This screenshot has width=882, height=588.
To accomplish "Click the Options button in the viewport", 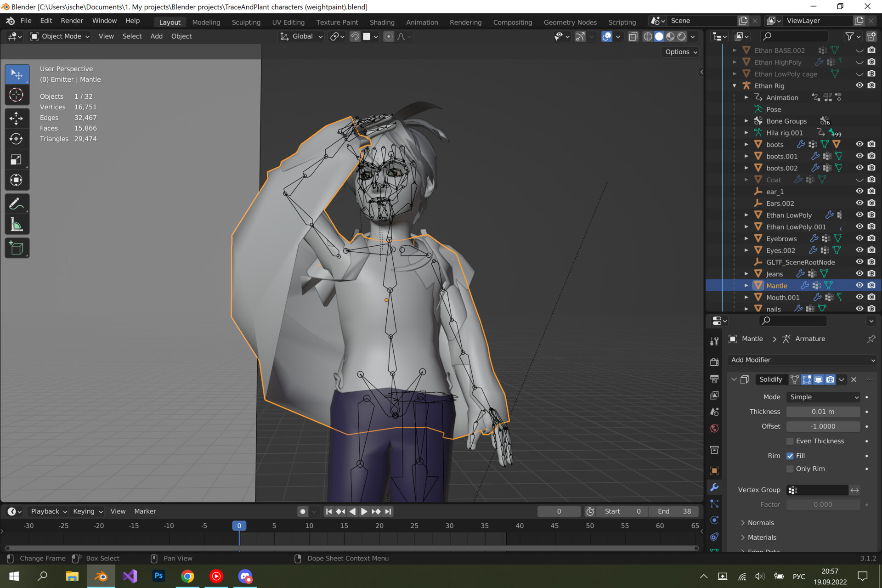I will 680,52.
